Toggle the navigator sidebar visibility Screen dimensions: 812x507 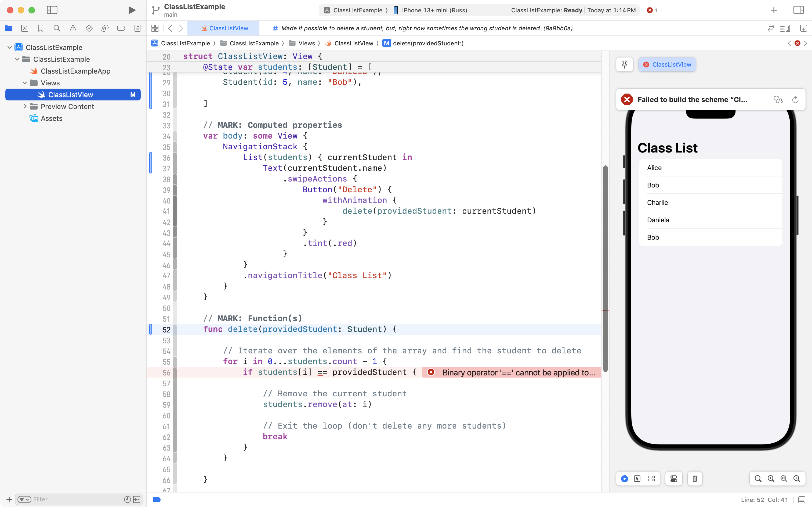[x=52, y=10]
